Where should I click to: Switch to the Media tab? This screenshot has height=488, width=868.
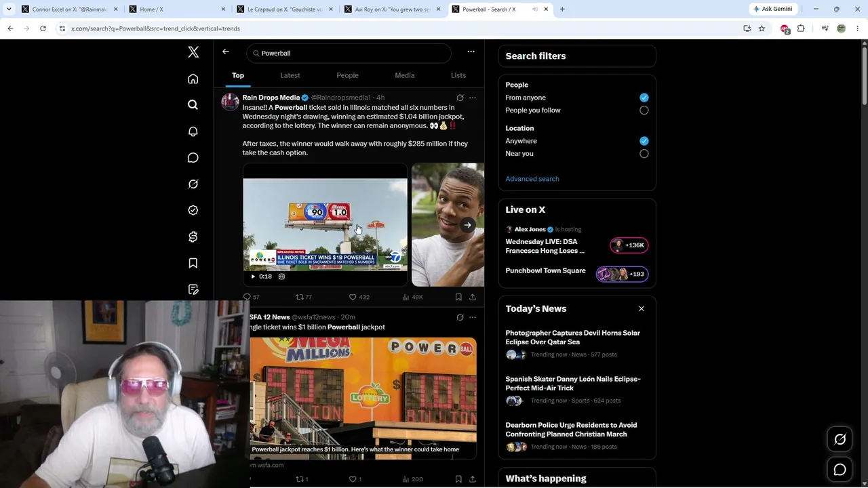405,75
